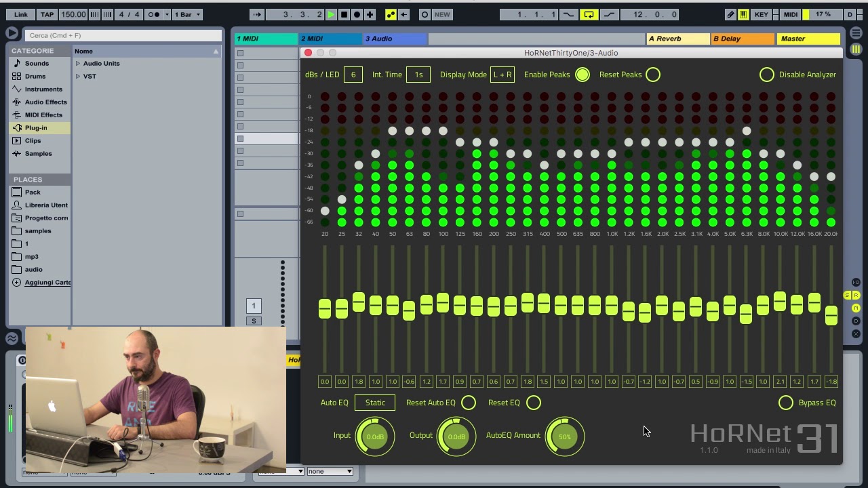Toggle Enable Peaks in HoRNet analyzer

point(583,75)
